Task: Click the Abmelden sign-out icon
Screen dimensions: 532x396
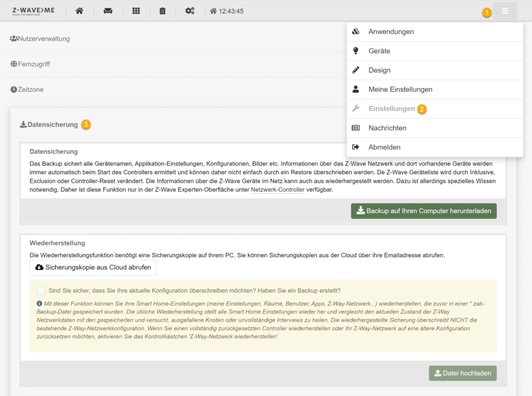Action: pyautogui.click(x=355, y=147)
